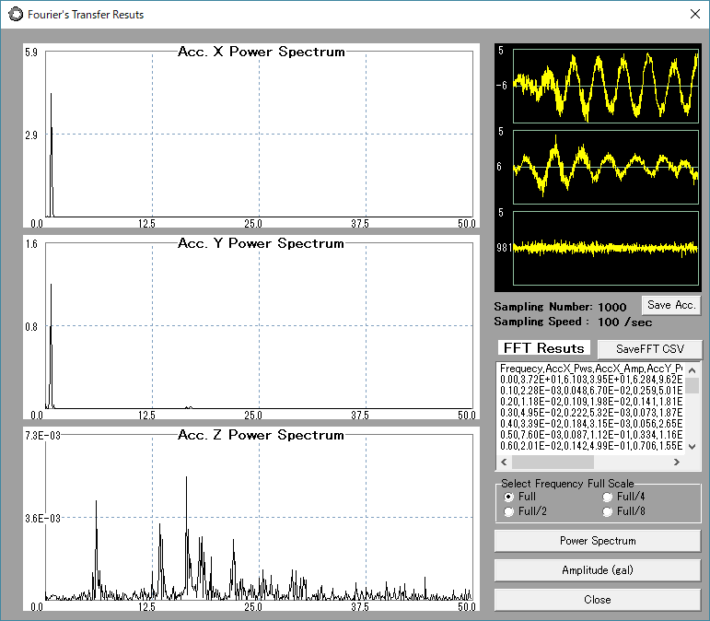This screenshot has width=710, height=621.
Task: Close the Fourier's Transfer Results window
Action: (694, 14)
